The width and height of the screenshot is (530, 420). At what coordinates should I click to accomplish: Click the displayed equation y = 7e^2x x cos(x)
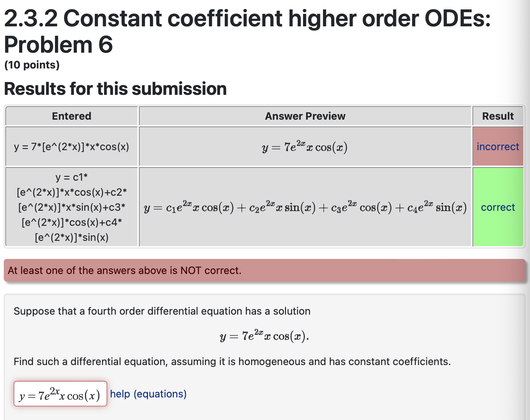(x=263, y=335)
